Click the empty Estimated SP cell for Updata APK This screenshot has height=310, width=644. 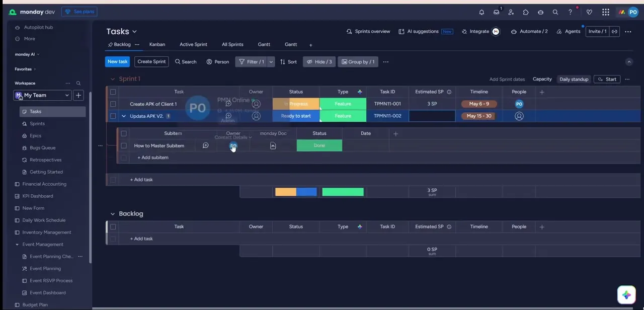(432, 116)
